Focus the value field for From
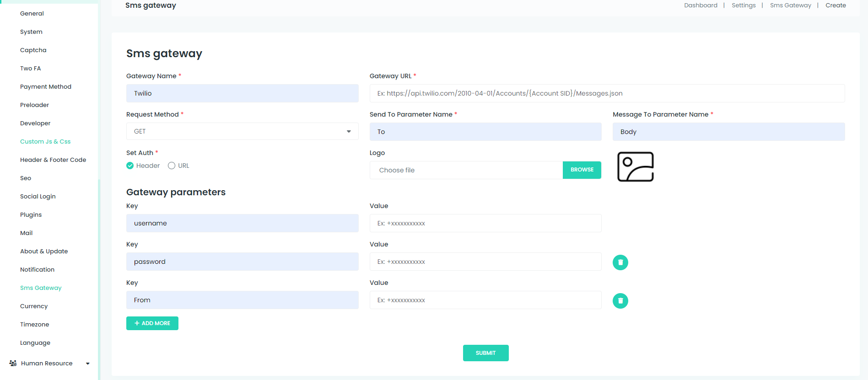 click(x=485, y=300)
